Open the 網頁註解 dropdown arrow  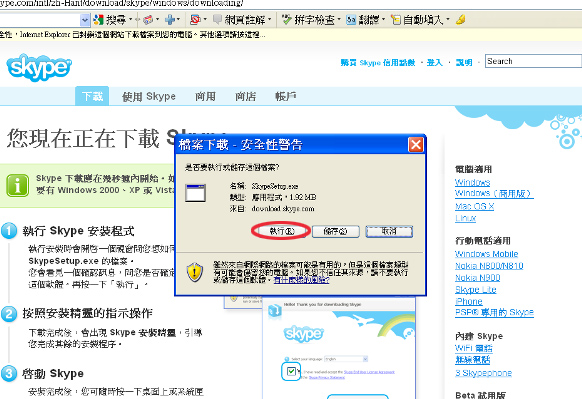point(269,19)
